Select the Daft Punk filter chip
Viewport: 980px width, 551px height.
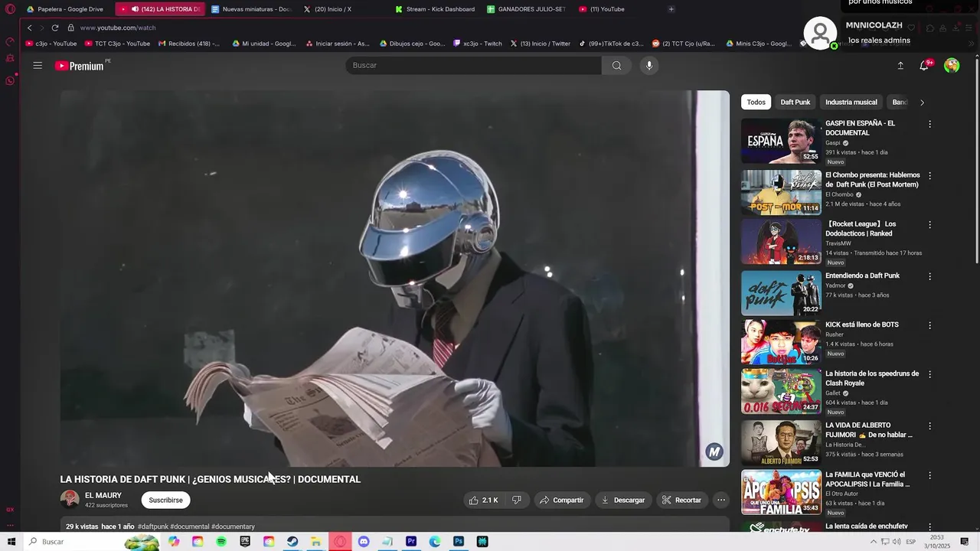(795, 102)
